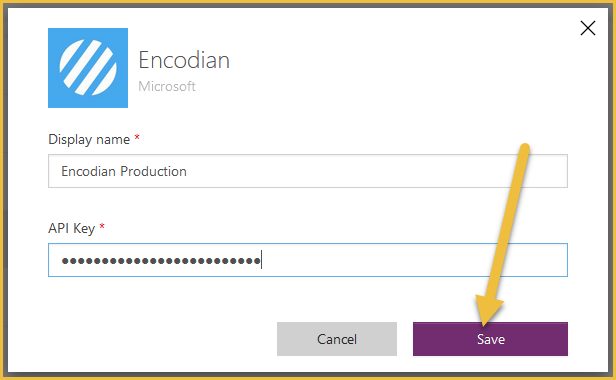
Task: Place the cursor after the last API Key dot
Action: tap(261, 260)
